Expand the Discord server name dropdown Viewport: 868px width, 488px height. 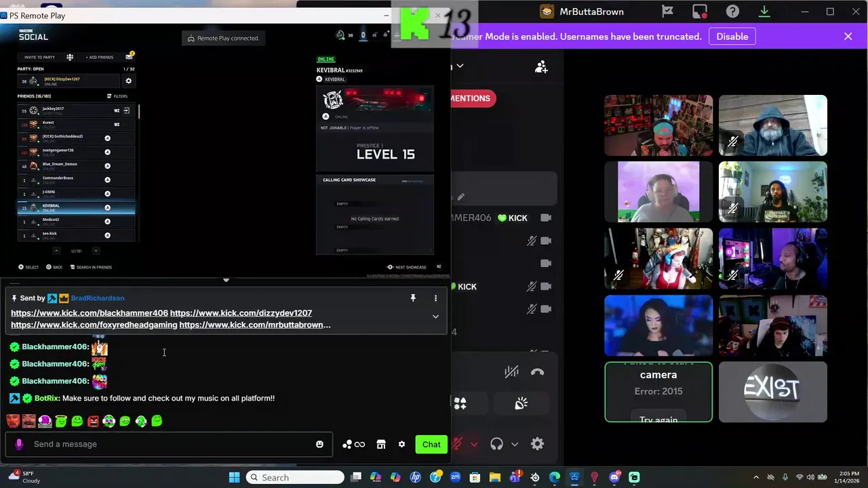coord(460,66)
